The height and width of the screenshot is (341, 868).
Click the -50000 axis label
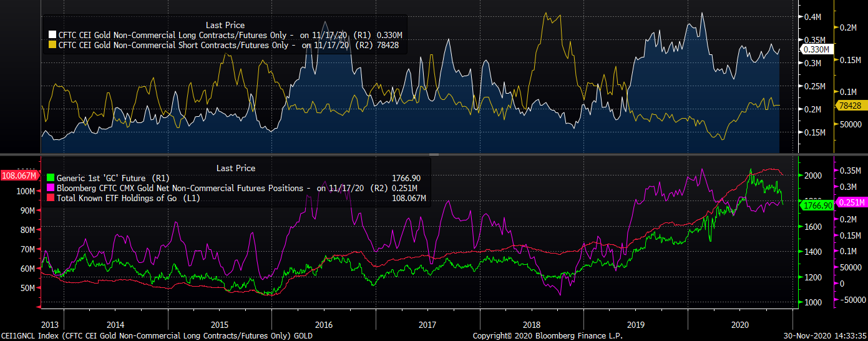[852, 300]
